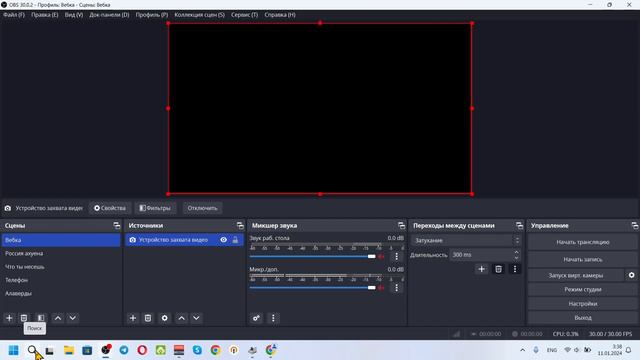The image size is (640, 360).
Task: Open scene filters icon in Scenes panel
Action: coord(40,318)
